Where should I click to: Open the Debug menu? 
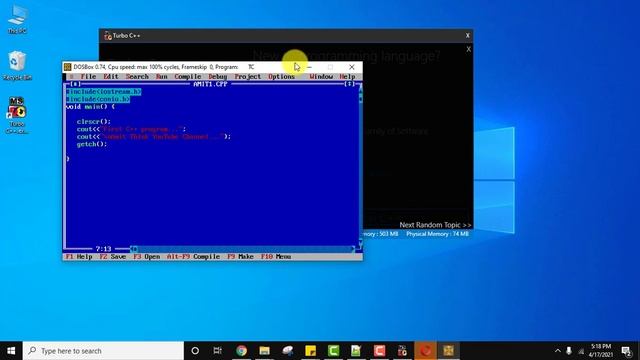coord(218,76)
